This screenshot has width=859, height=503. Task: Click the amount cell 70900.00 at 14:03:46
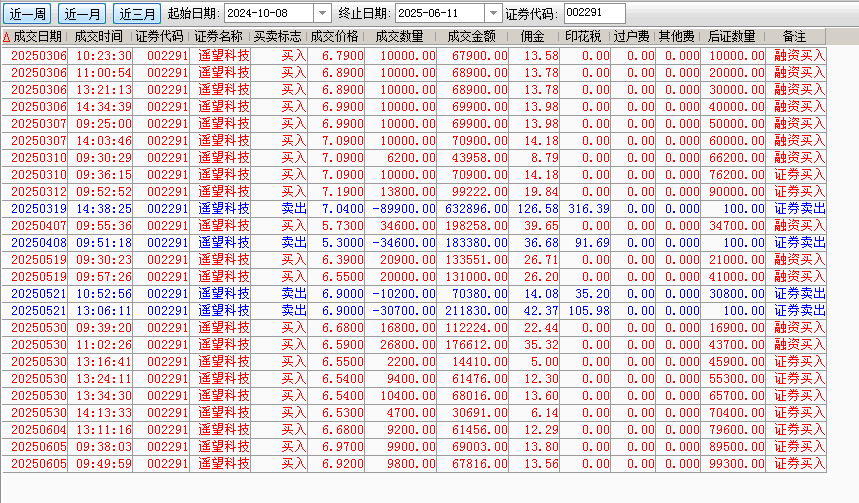[480, 141]
